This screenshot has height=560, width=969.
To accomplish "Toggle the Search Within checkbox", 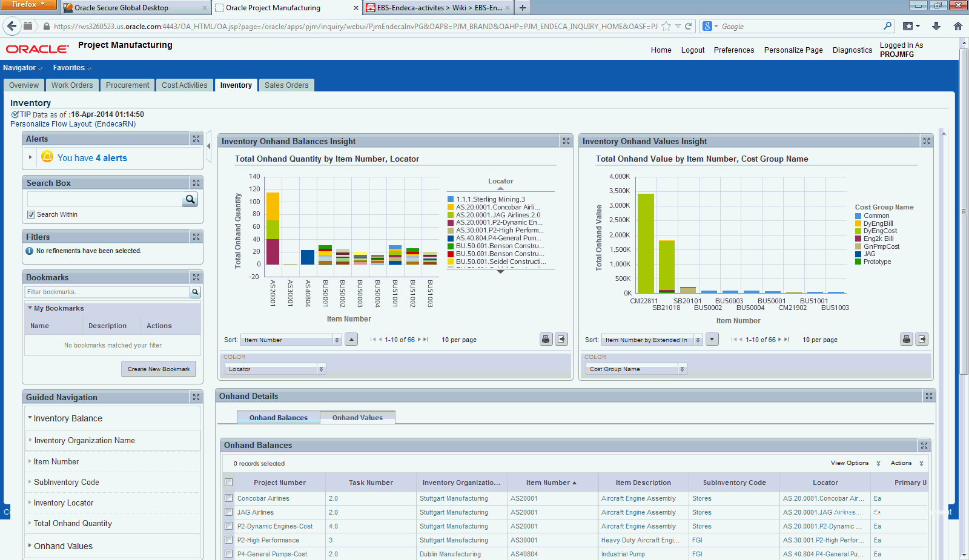I will coord(31,214).
